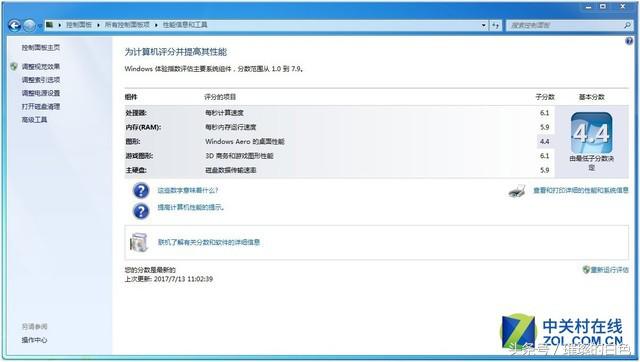Open 调整索引选项 in the sidebar

coord(41,80)
